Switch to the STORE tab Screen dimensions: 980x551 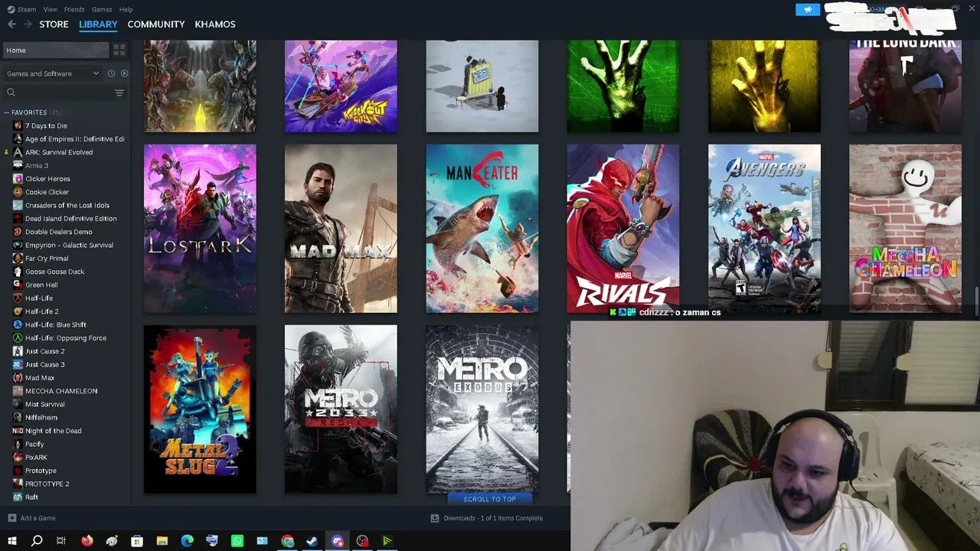coord(54,24)
